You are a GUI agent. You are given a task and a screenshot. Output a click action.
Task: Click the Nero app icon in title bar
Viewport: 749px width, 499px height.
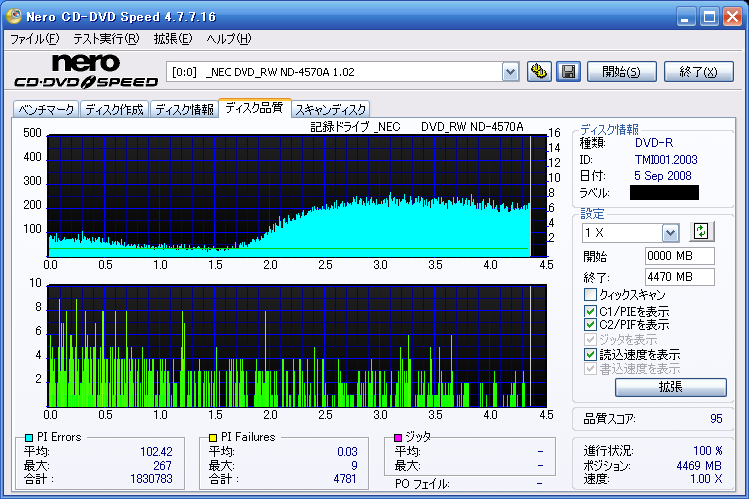[x=14, y=16]
